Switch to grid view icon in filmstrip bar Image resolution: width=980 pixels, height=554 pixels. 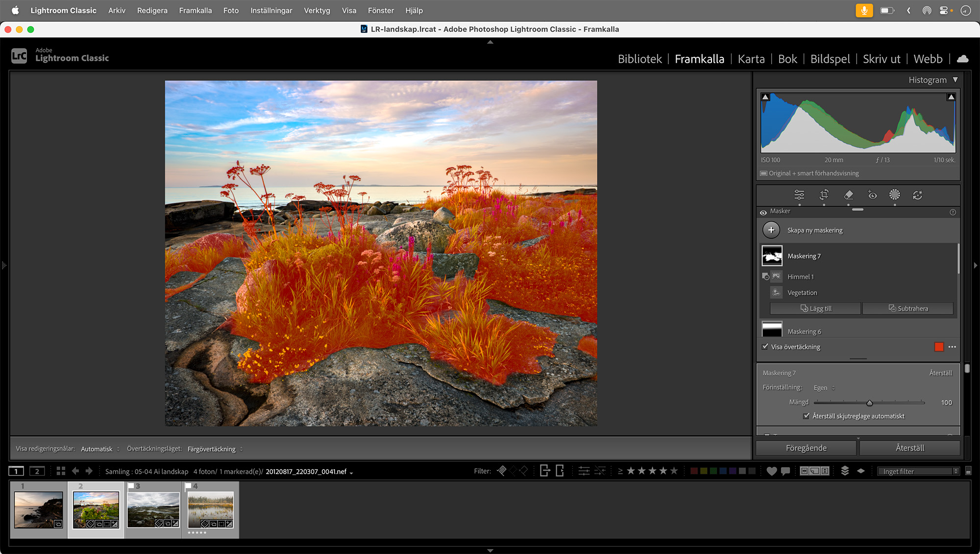coord(61,471)
